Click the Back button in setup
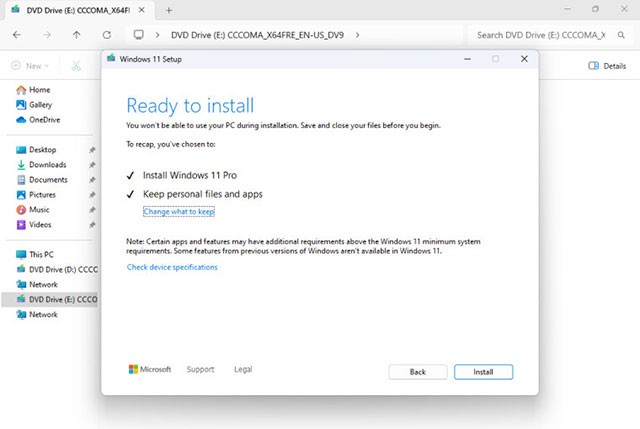 point(417,372)
